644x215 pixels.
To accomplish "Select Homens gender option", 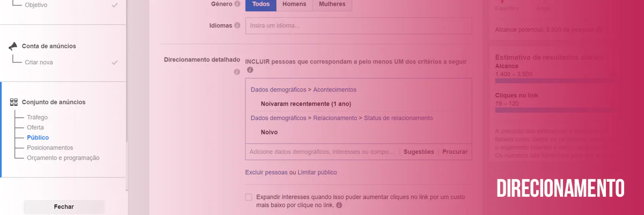I will coord(295,5).
